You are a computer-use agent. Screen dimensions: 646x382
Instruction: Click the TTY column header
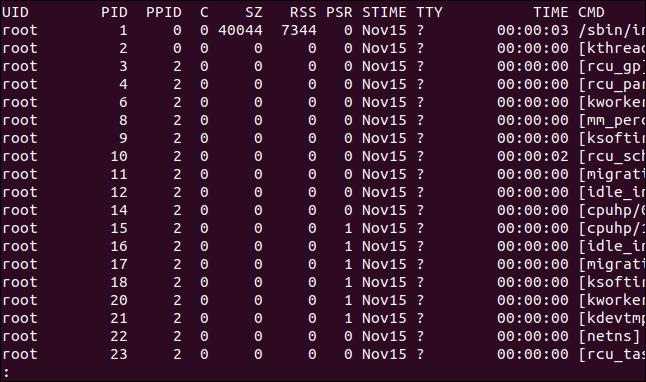tap(429, 12)
